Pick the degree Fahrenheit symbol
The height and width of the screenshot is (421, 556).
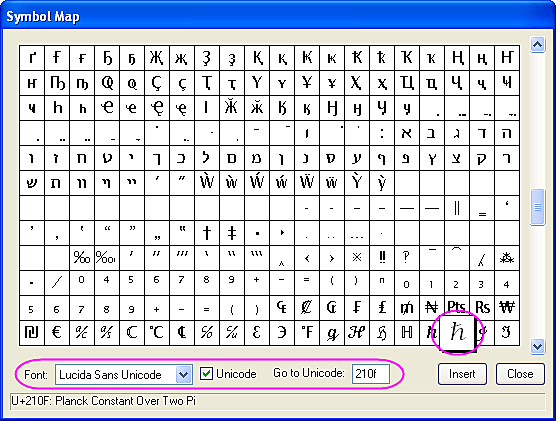(307, 333)
